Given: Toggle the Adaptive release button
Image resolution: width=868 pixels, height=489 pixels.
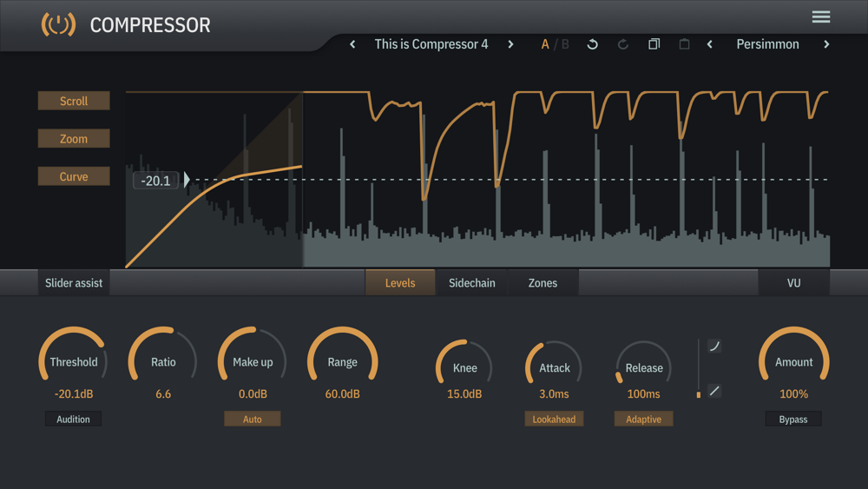Looking at the screenshot, I should click(x=643, y=420).
